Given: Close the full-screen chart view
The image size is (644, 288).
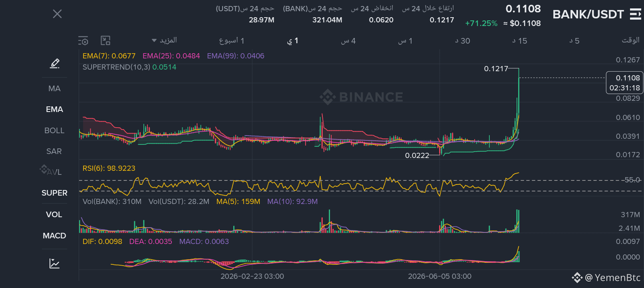Looking at the screenshot, I should (57, 14).
